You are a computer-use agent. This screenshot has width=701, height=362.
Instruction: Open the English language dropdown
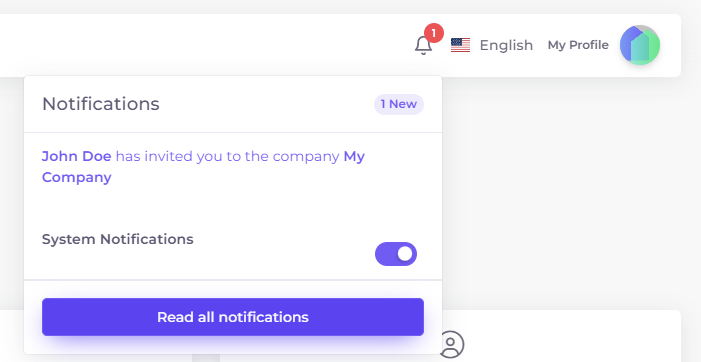coord(492,45)
